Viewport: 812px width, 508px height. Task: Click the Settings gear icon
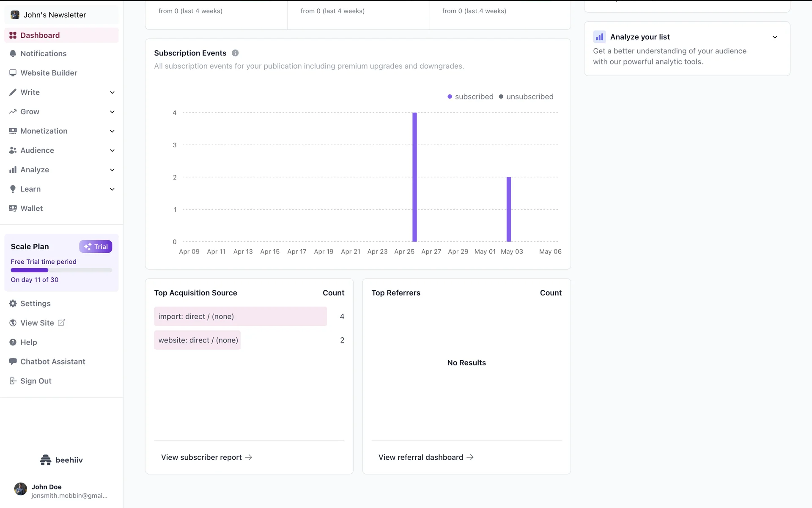pyautogui.click(x=13, y=304)
